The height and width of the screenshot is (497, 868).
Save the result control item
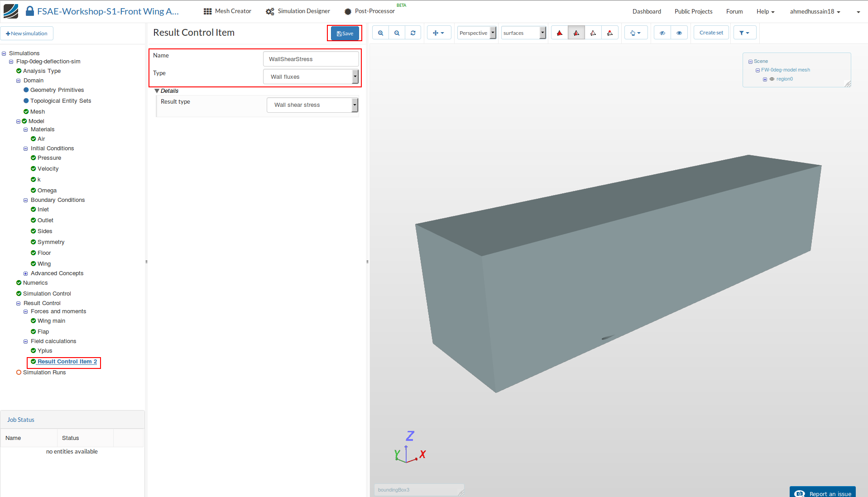(345, 33)
